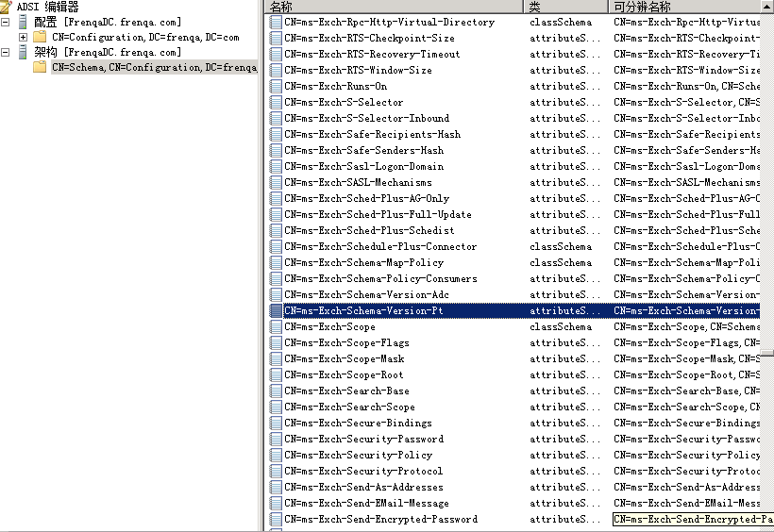Click the object icon for CN=ms-Exch-Rpc-Http-Virtual-Directory

pyautogui.click(x=276, y=23)
